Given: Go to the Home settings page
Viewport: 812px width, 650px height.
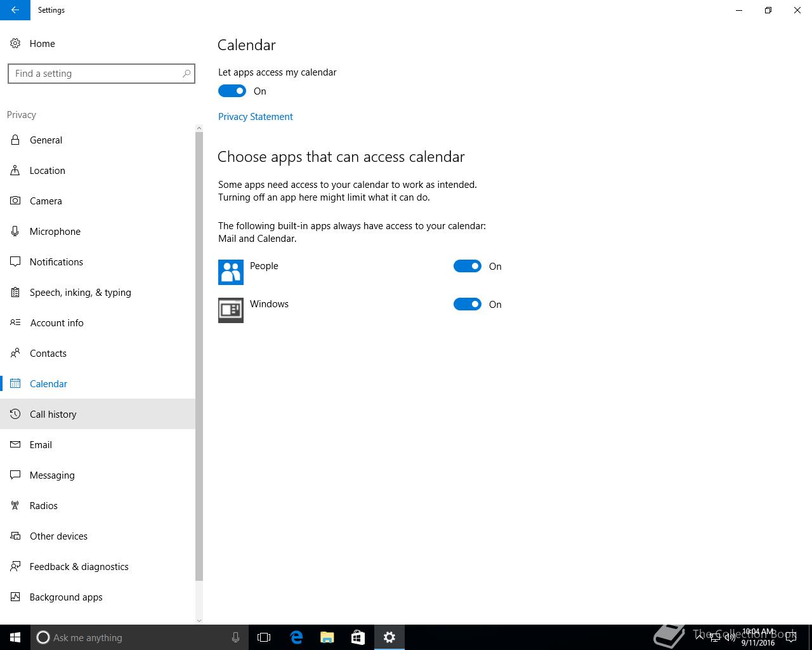Looking at the screenshot, I should (x=98, y=43).
